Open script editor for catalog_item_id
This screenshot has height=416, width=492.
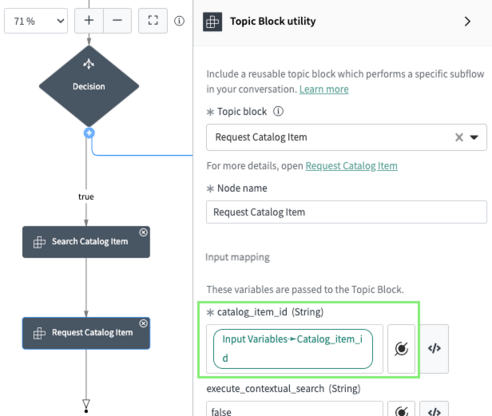click(x=434, y=349)
